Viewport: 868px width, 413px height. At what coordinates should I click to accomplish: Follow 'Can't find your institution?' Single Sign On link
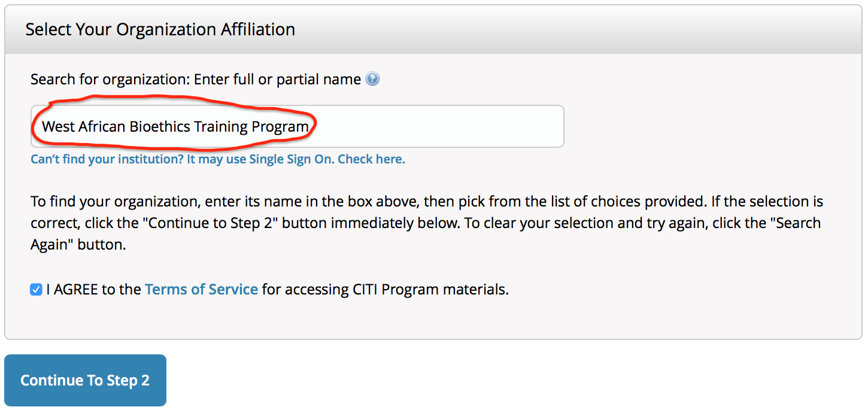coord(218,160)
